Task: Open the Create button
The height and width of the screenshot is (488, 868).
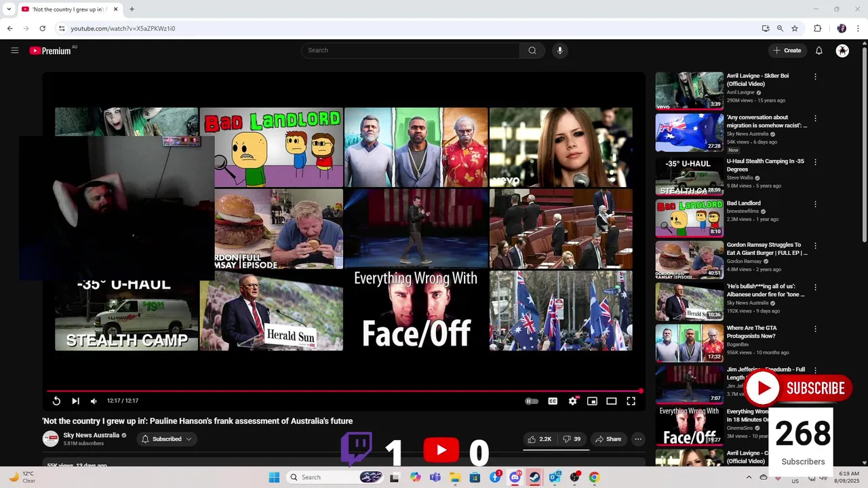Action: [787, 50]
